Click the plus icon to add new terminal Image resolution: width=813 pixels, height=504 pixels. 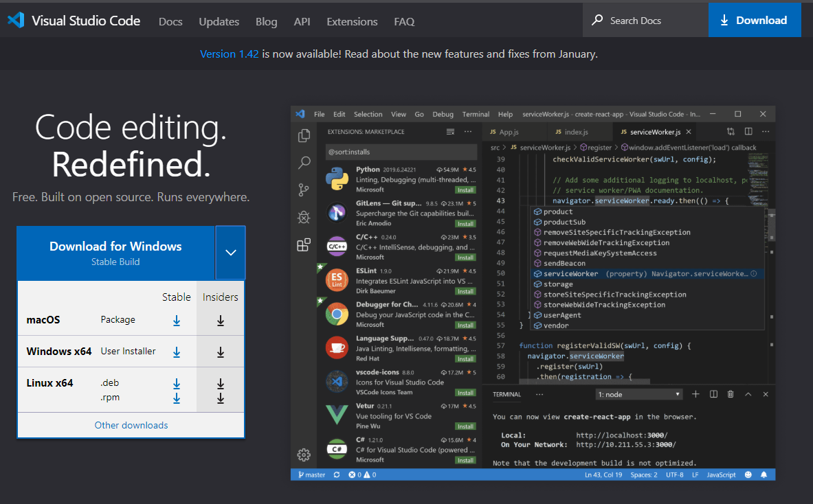click(695, 394)
